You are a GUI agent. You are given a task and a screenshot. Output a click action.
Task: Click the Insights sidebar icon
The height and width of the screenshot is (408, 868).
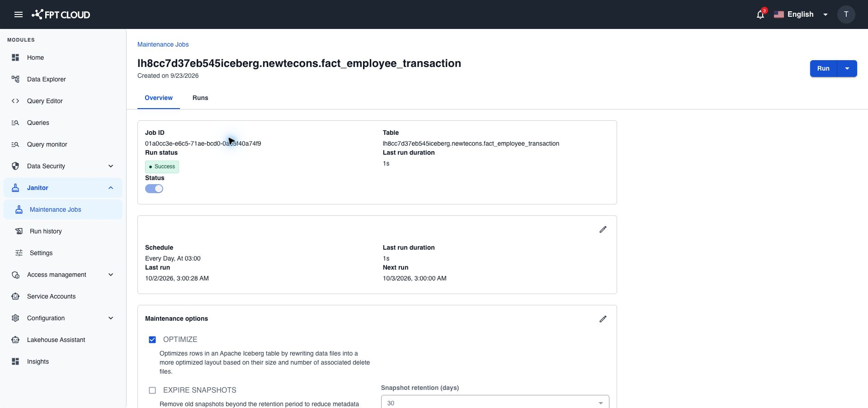[x=15, y=361]
